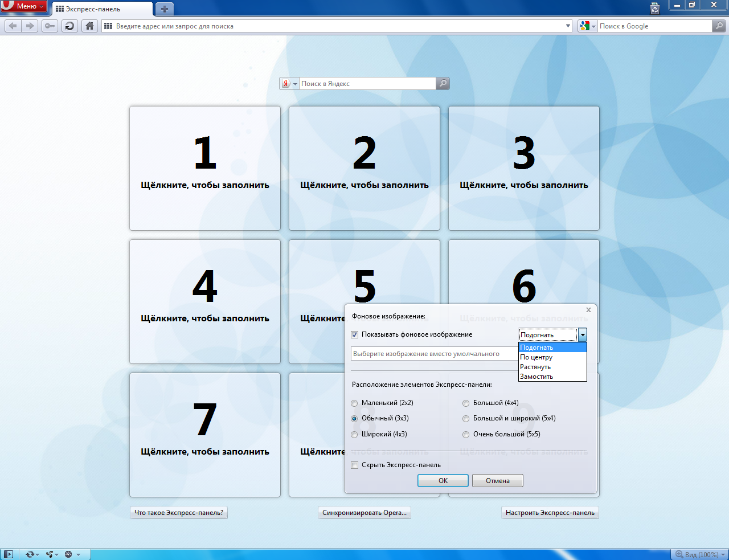This screenshot has width=729, height=560.
Task: Open the Yandex search engine selector
Action: [289, 84]
